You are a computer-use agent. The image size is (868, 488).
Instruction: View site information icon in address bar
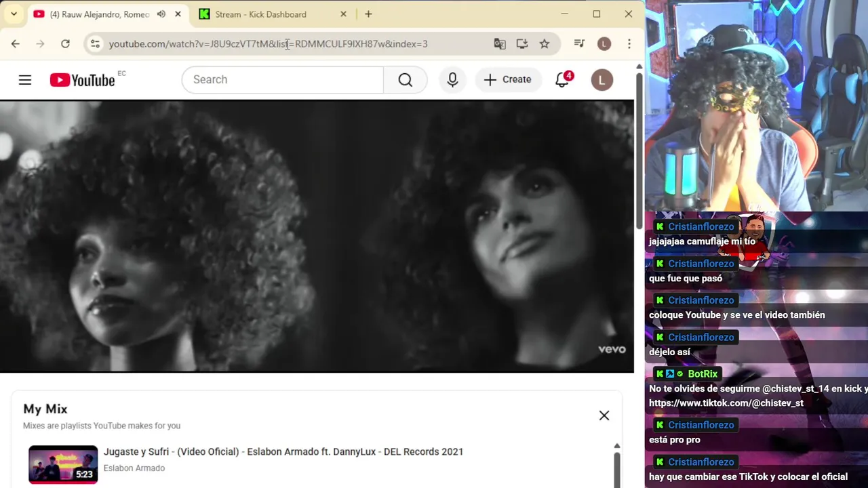[95, 44]
